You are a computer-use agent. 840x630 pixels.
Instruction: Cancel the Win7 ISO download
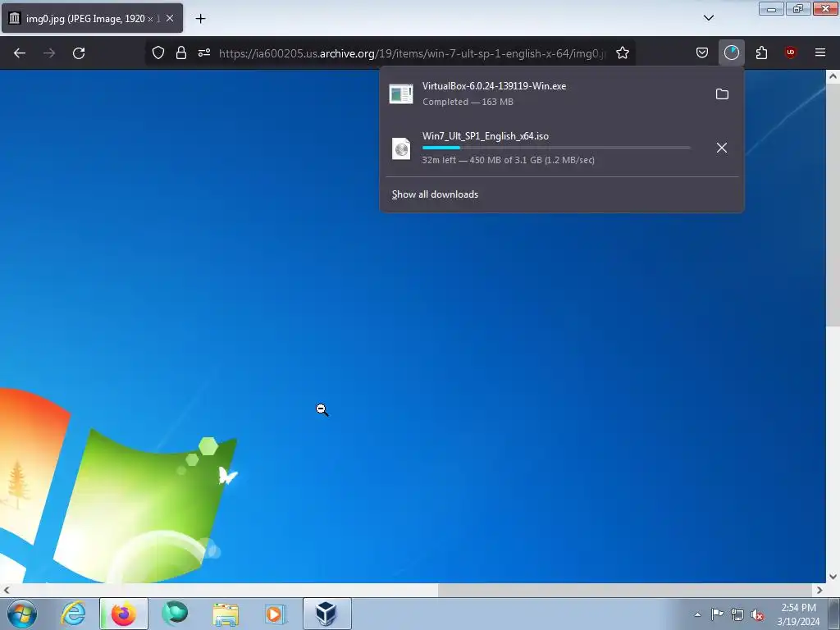(722, 148)
